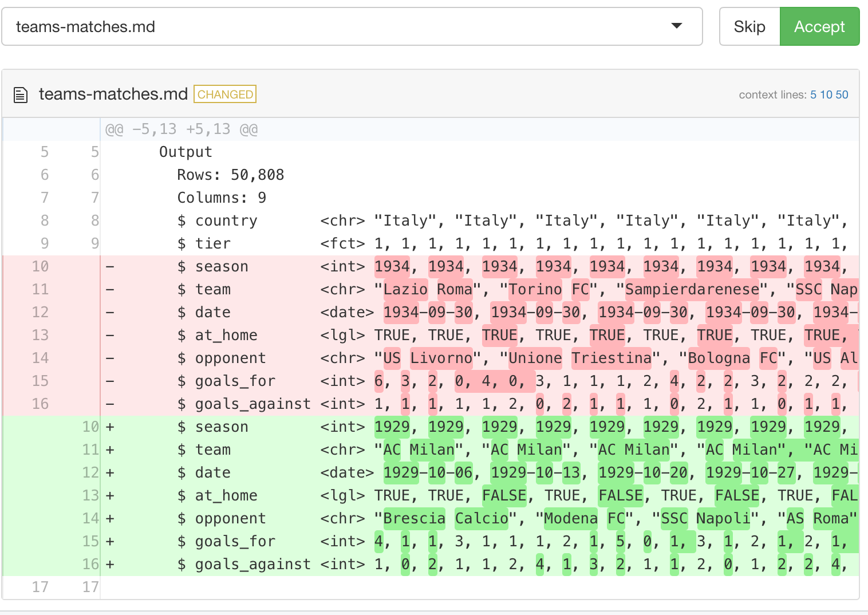868x615 pixels.
Task: Click line number 17 at the bottom
Action: (40, 586)
